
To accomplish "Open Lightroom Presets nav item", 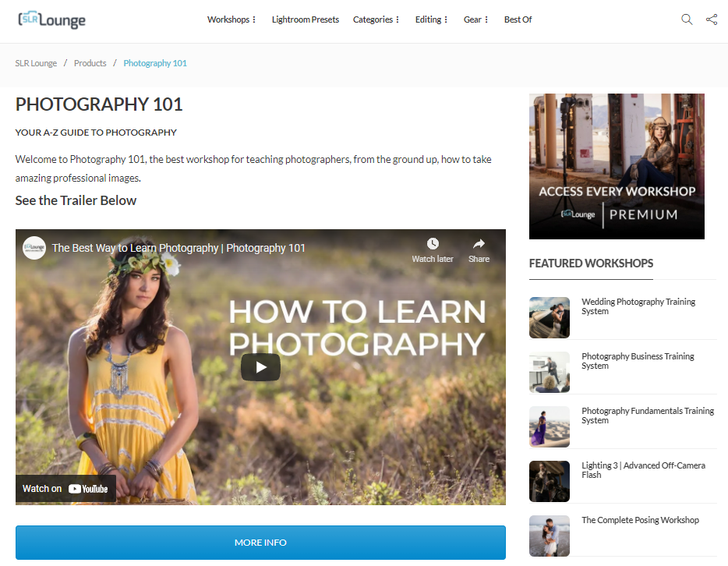I will coord(306,19).
